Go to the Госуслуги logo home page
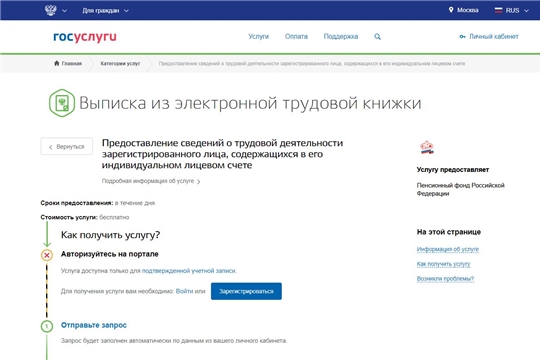The height and width of the screenshot is (360, 540). point(85,37)
